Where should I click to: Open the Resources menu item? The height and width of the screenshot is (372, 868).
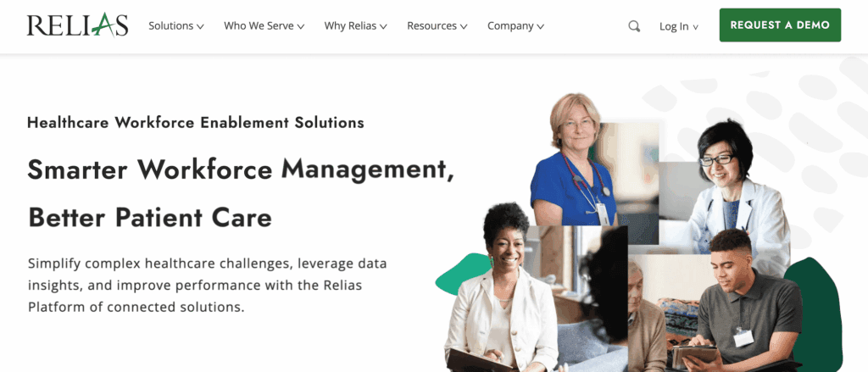[x=437, y=26]
